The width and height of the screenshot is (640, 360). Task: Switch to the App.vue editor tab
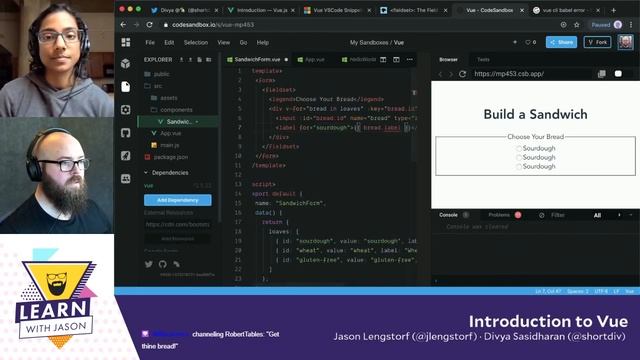click(311, 60)
